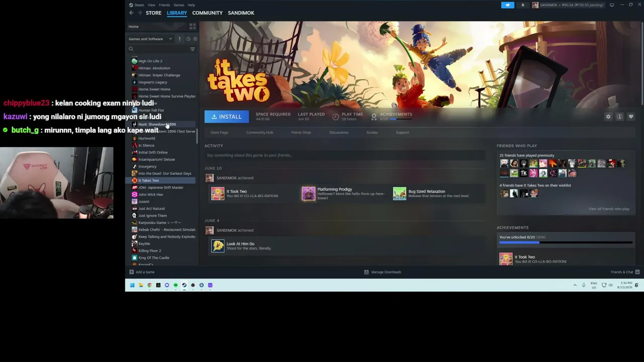
Task: Go to the SANDIMOK profile tab
Action: click(241, 13)
